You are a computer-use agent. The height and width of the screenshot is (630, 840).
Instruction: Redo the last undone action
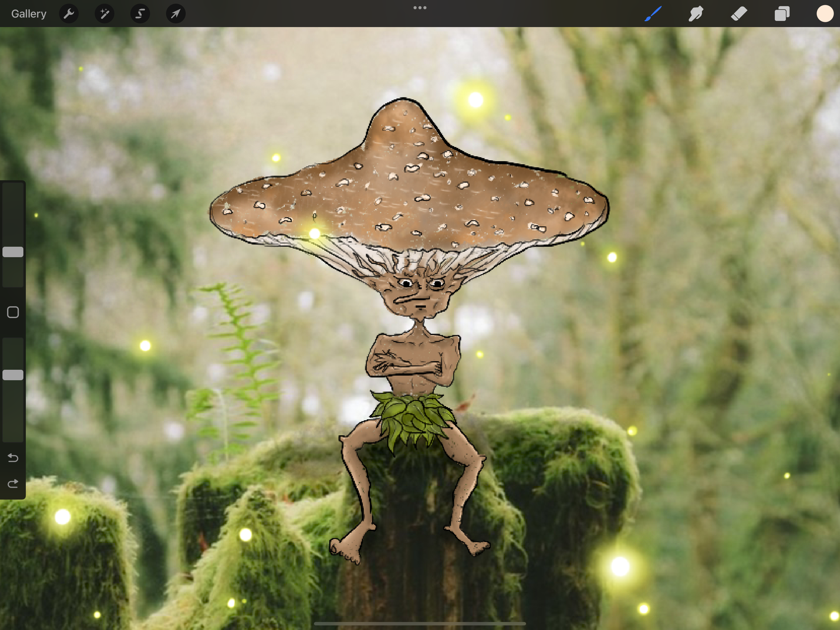(13, 484)
